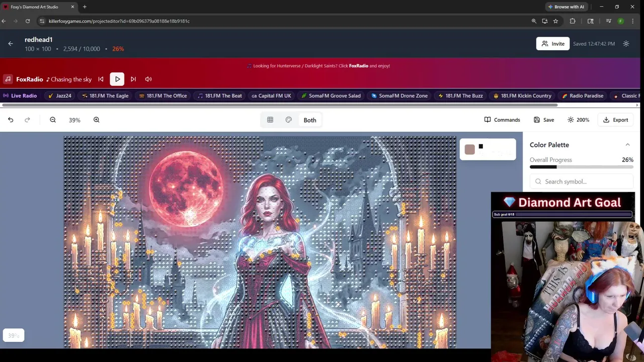Select the tan color swatch chip
Image resolution: width=644 pixels, height=362 pixels.
[x=469, y=149]
